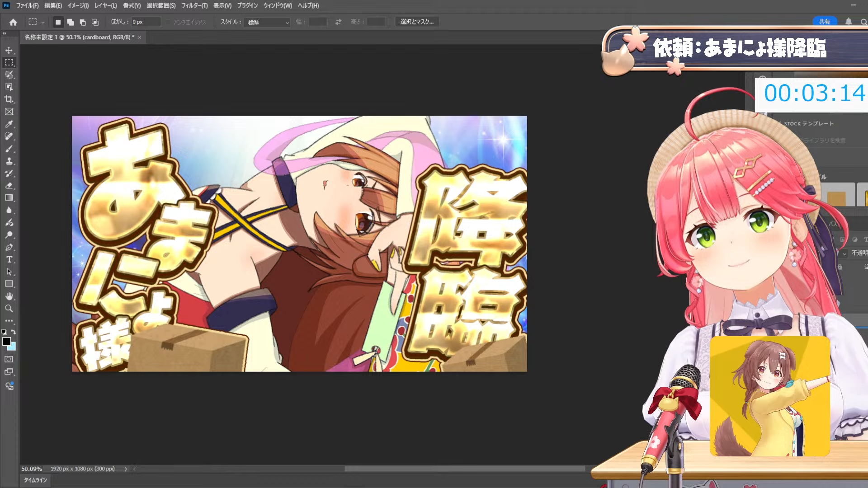This screenshot has width=868, height=488.
Task: Open the レイヤー menu
Action: coord(105,5)
